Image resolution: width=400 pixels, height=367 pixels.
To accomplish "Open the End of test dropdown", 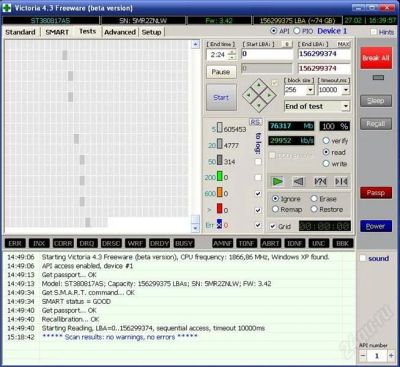I will coord(345,107).
